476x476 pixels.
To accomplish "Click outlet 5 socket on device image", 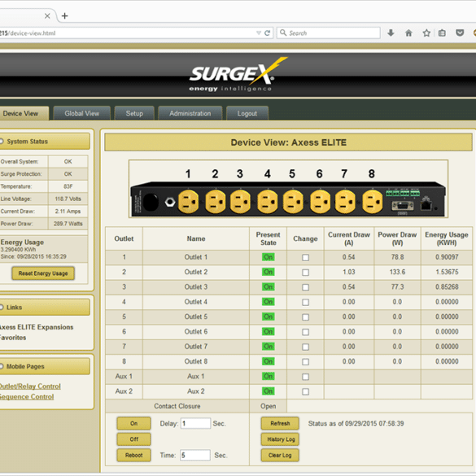I will coord(293,202).
